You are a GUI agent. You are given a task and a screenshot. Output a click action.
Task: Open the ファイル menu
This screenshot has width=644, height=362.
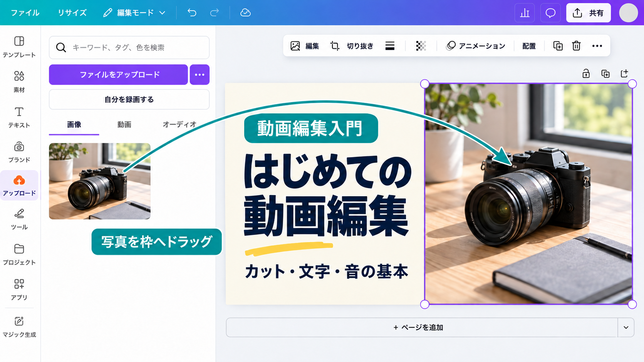[25, 13]
